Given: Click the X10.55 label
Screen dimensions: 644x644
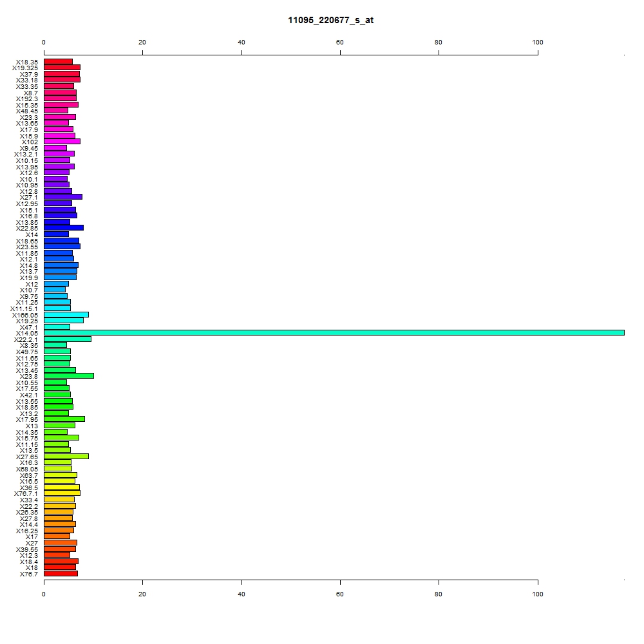Looking at the screenshot, I should point(26,383).
